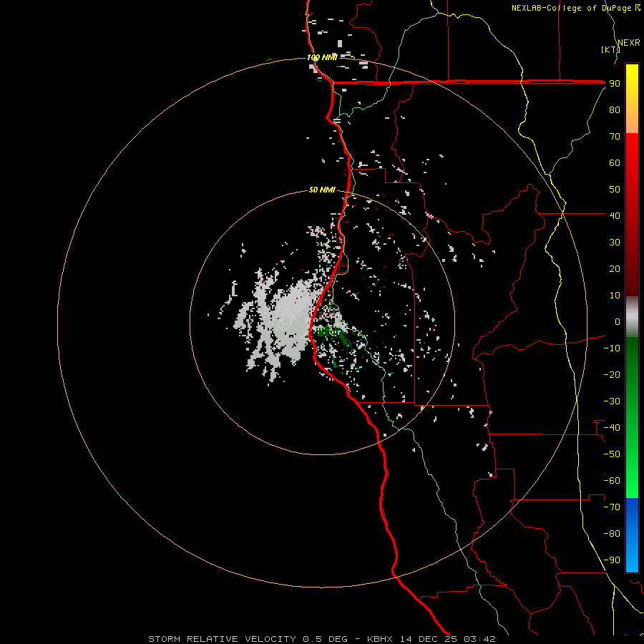This screenshot has height=644, width=644.
Task: Click the [KT] units label above the color bar
Action: pos(610,49)
